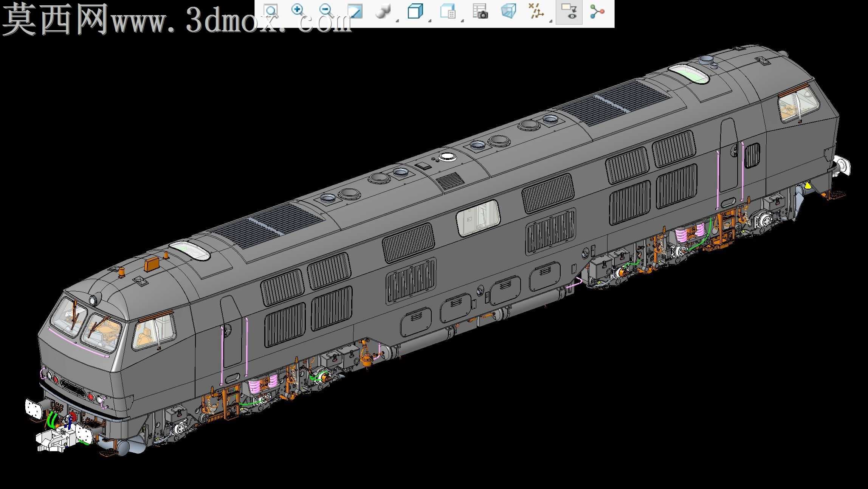Viewport: 868px width, 489px height.
Task: Click the table snapshot camera icon
Action: click(480, 11)
